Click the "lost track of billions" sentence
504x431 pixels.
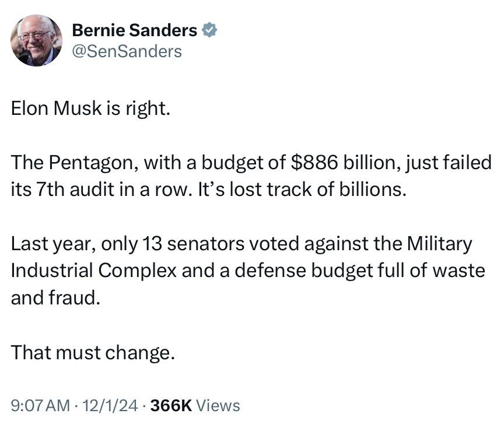[316, 190]
